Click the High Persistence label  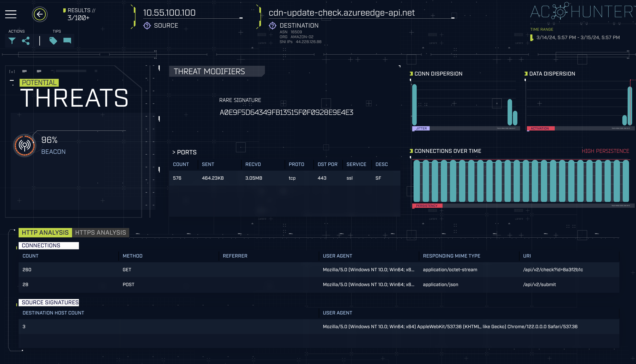[605, 151]
